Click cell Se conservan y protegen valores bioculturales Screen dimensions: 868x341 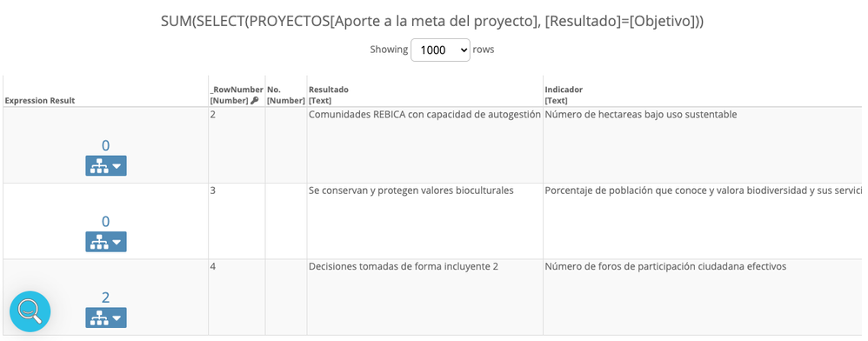(411, 191)
